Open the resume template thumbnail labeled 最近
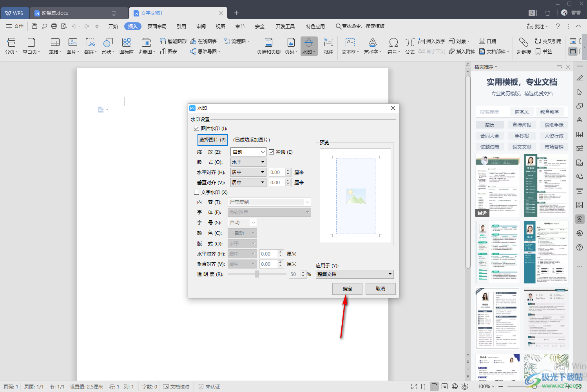The width and height of the screenshot is (587, 392). point(498,185)
